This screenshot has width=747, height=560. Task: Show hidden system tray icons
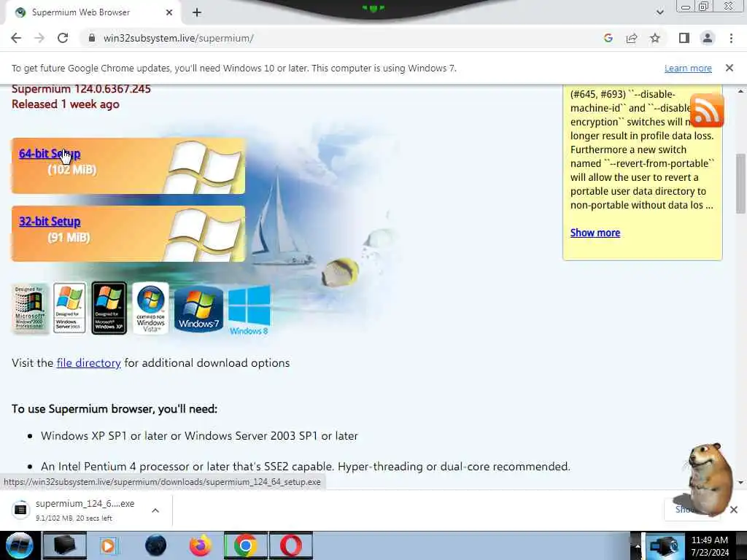(638, 546)
